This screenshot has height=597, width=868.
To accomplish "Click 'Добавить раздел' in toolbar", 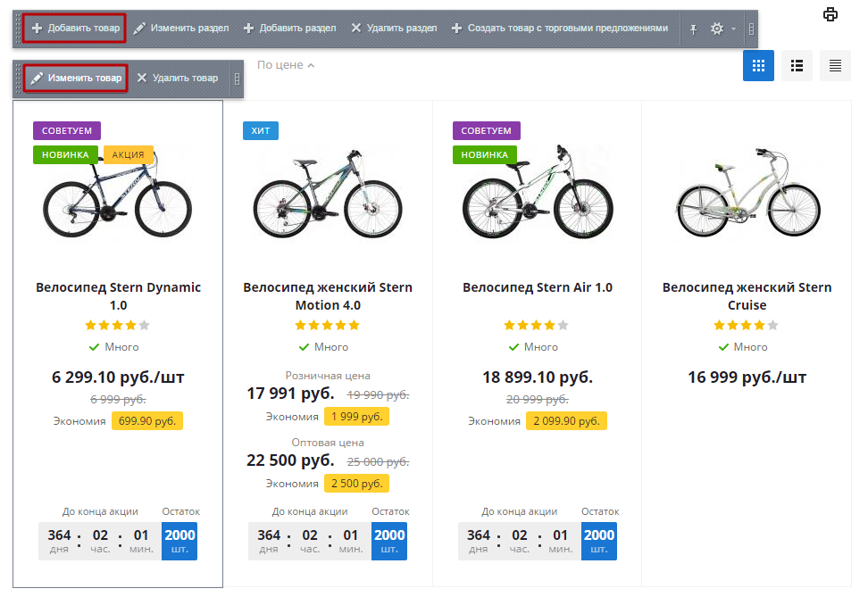I will pos(290,29).
